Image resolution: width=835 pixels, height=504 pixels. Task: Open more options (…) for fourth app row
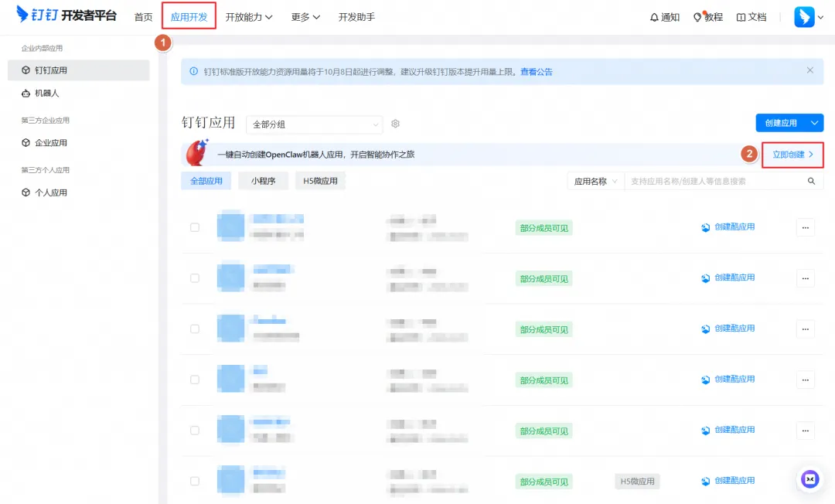(805, 380)
